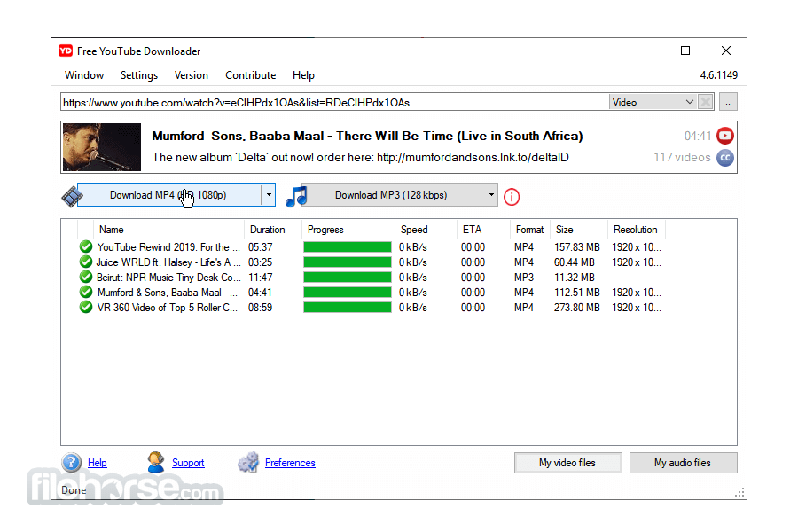The width and height of the screenshot is (798, 532).
Task: Select 'Juice WRLD ft. Halsey' row name
Action: tap(168, 262)
